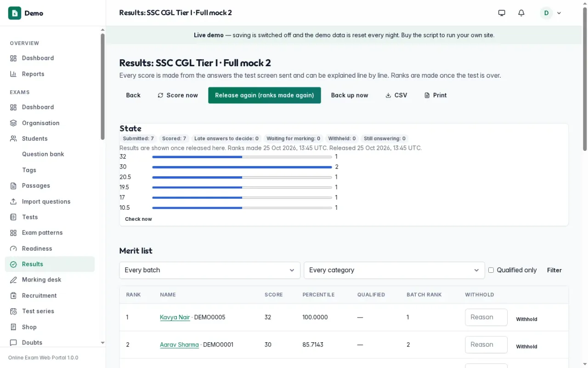The image size is (588, 368).
Task: Click the Score now button
Action: click(x=178, y=95)
